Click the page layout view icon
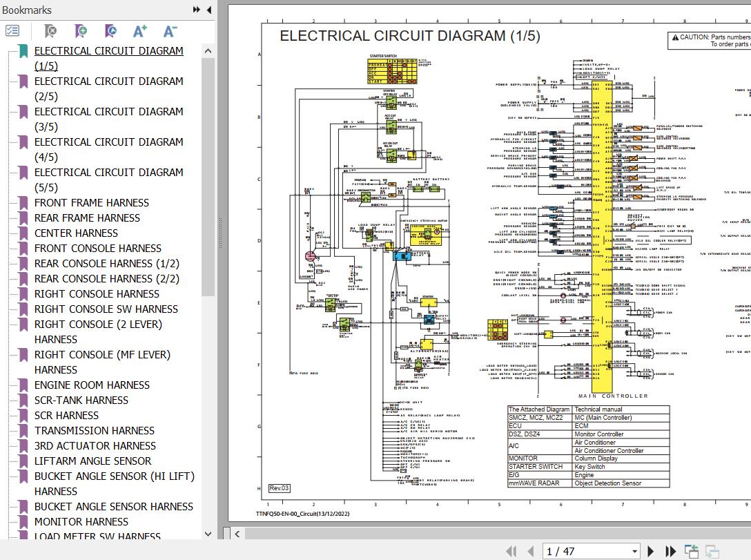Screen dimensions: 751x560 point(691,552)
